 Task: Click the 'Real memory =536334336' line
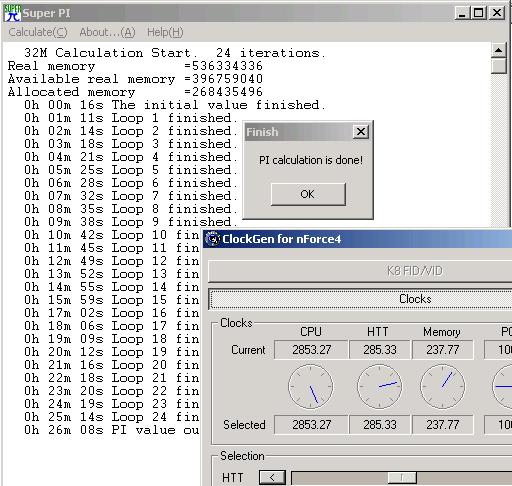(x=135, y=66)
